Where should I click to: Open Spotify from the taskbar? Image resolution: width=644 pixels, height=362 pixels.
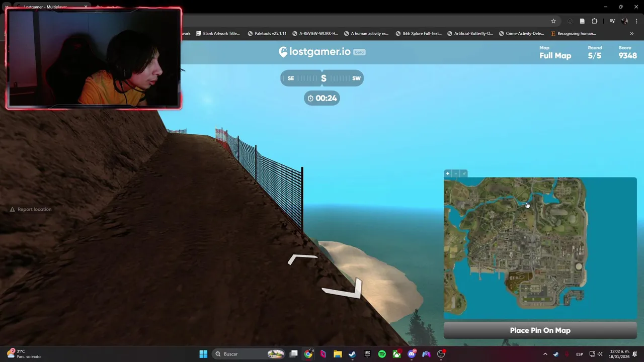[x=382, y=354]
